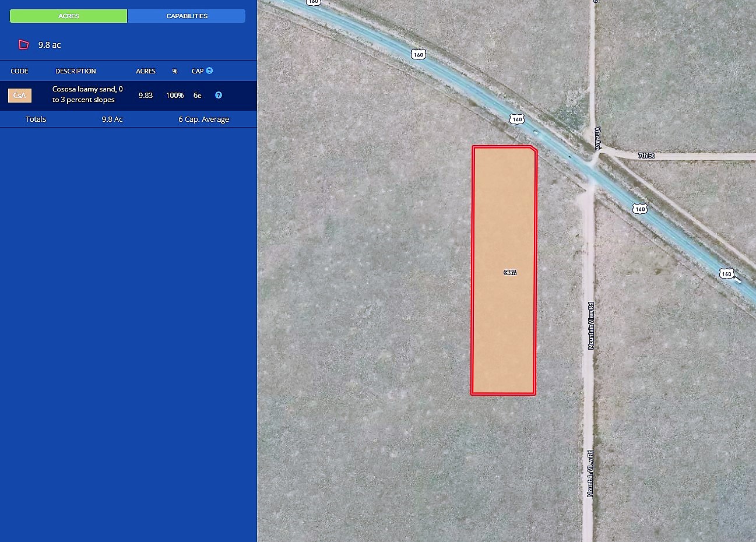Click the 160 shield at the map's top edge

(x=314, y=2)
